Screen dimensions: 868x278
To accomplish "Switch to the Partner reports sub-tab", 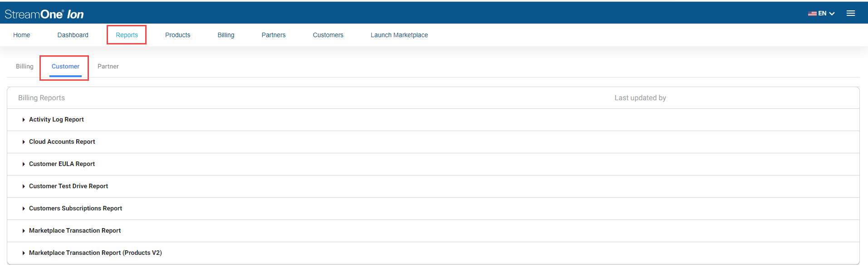I will [x=108, y=66].
